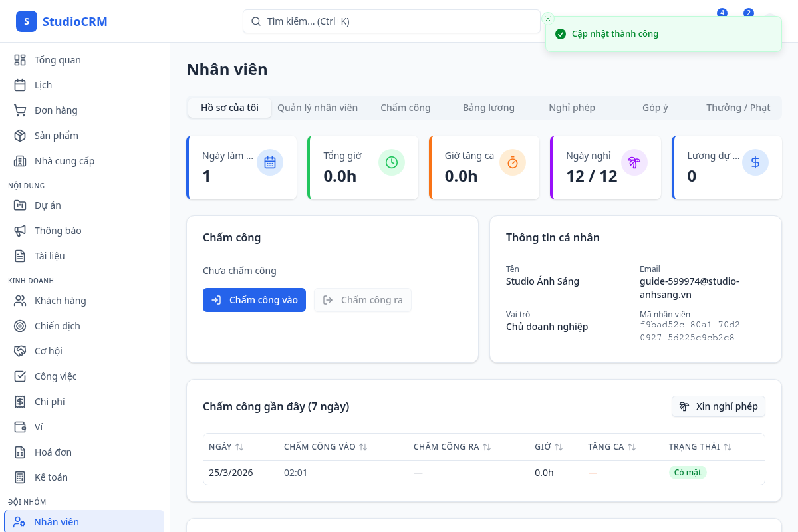
Task: Switch to Bảng lương tab
Action: tap(489, 108)
